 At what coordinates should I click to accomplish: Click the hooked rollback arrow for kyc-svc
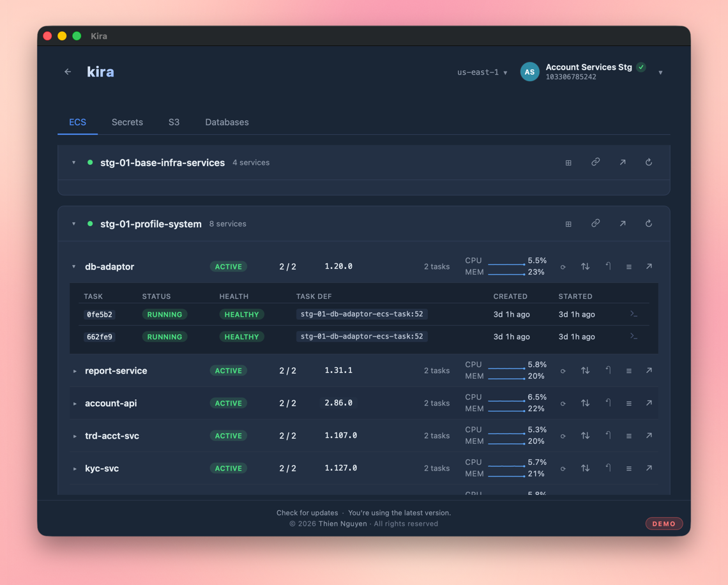point(608,467)
